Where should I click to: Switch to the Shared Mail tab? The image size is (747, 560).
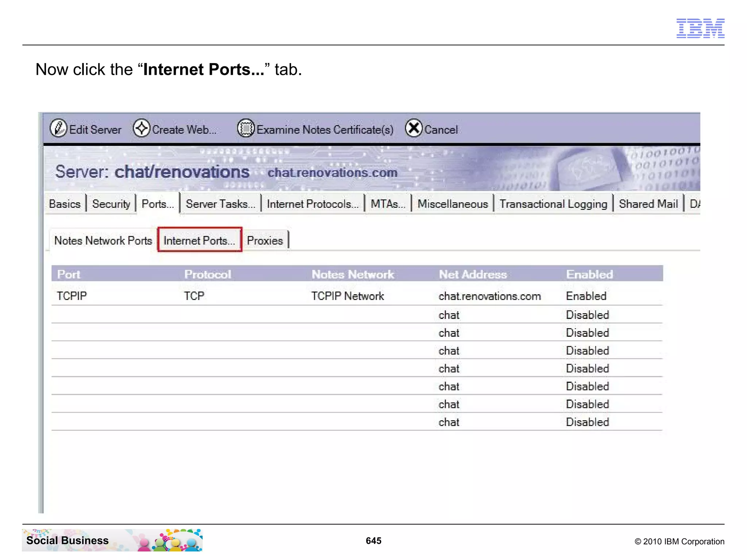648,204
